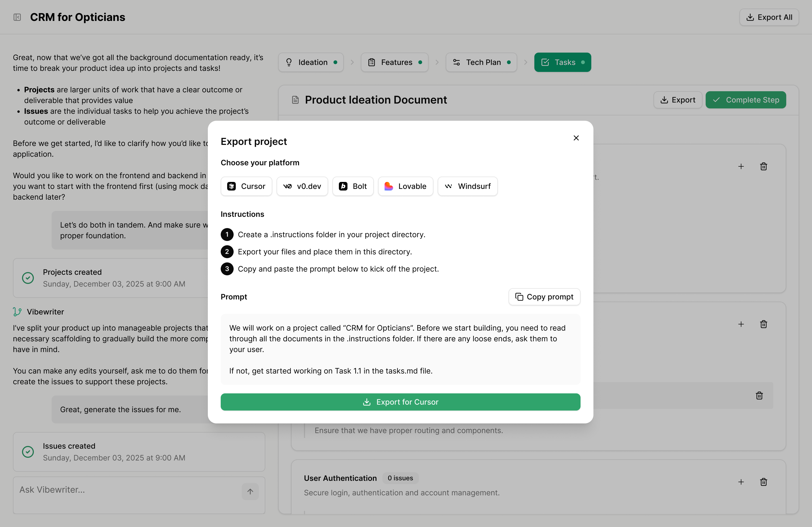Collapse the left sidebar panel
The height and width of the screenshot is (527, 812).
point(17,17)
